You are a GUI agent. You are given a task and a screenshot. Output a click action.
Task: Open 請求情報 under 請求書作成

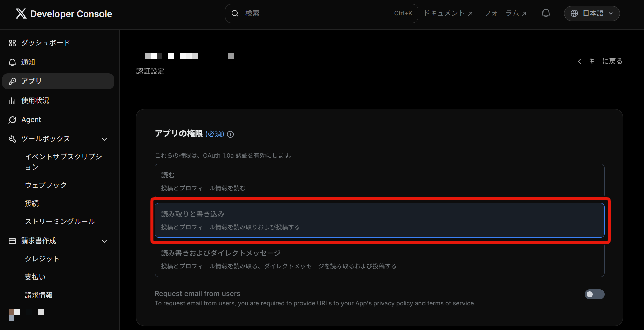(x=39, y=295)
